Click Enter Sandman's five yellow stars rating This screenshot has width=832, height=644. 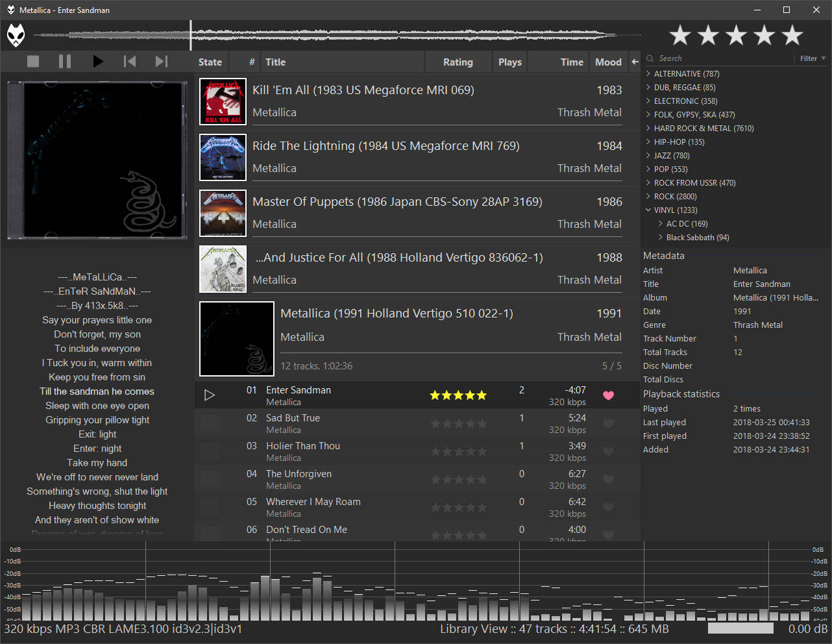click(x=458, y=395)
